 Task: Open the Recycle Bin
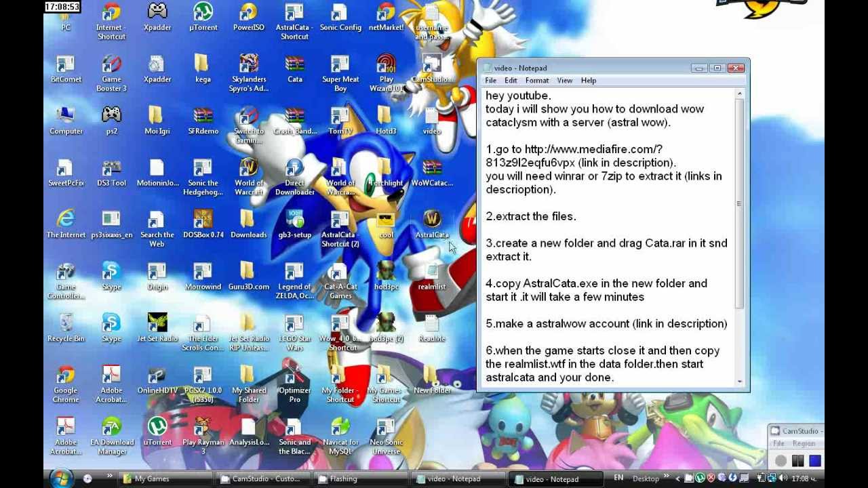66,329
